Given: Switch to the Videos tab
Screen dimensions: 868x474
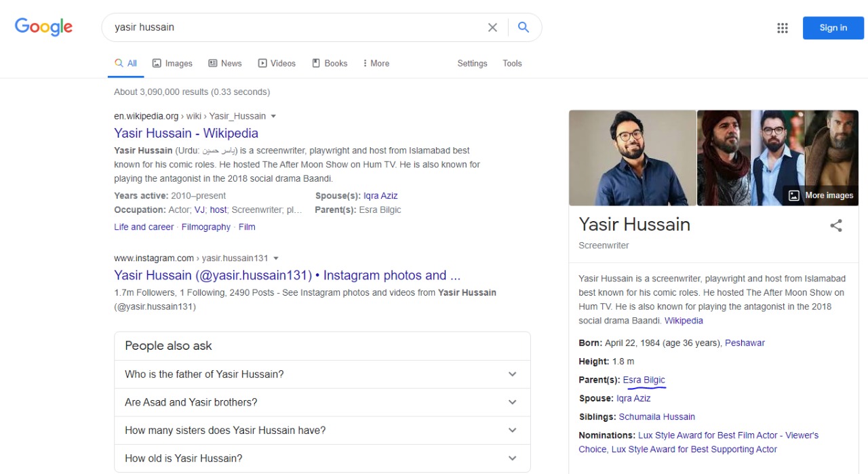Looking at the screenshot, I should [277, 63].
